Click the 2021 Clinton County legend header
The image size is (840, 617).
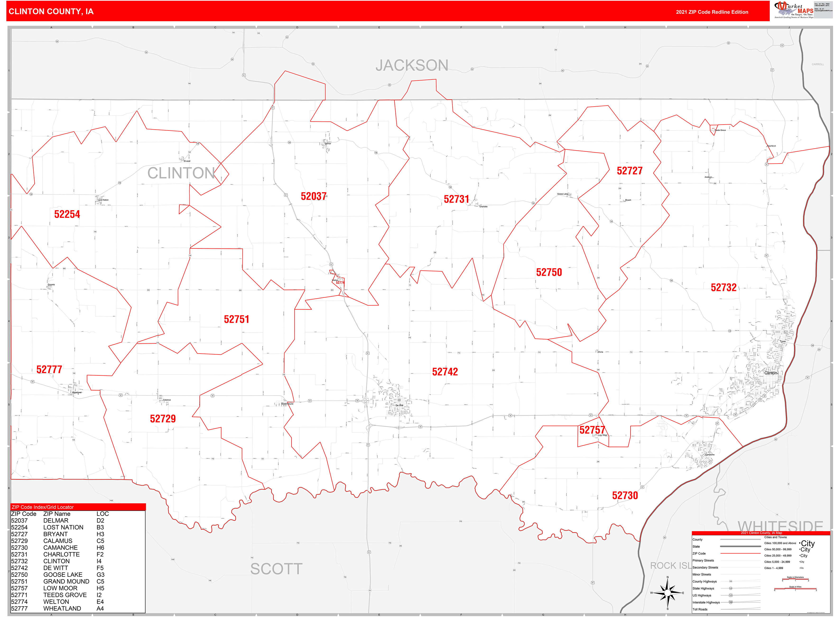[x=761, y=533]
